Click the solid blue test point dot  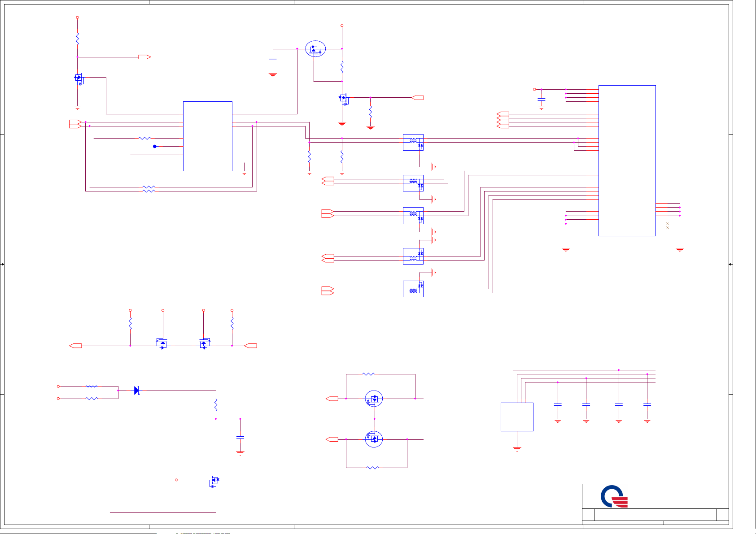click(155, 146)
